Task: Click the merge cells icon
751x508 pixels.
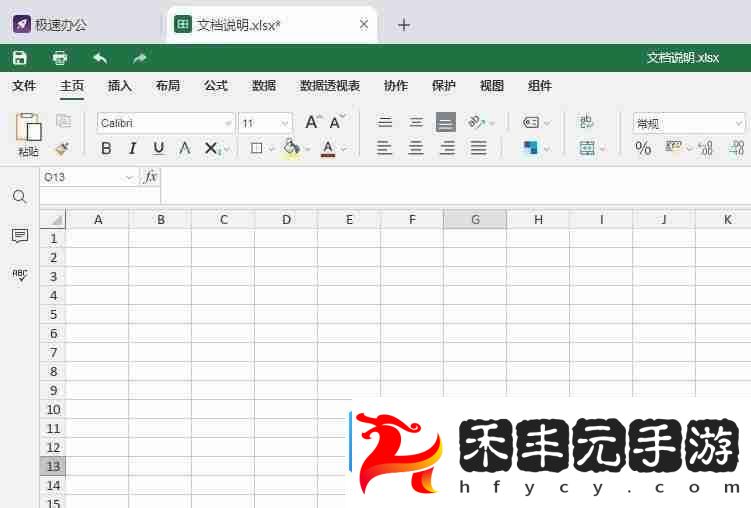Action: pyautogui.click(x=587, y=148)
